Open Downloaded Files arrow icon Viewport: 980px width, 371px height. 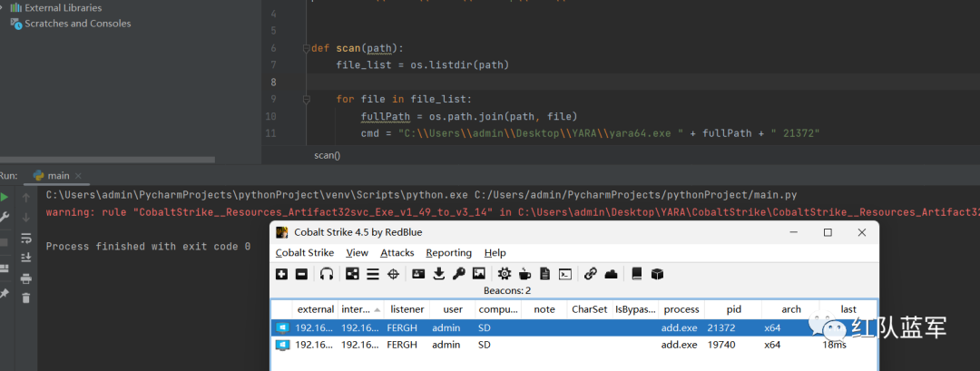[439, 274]
